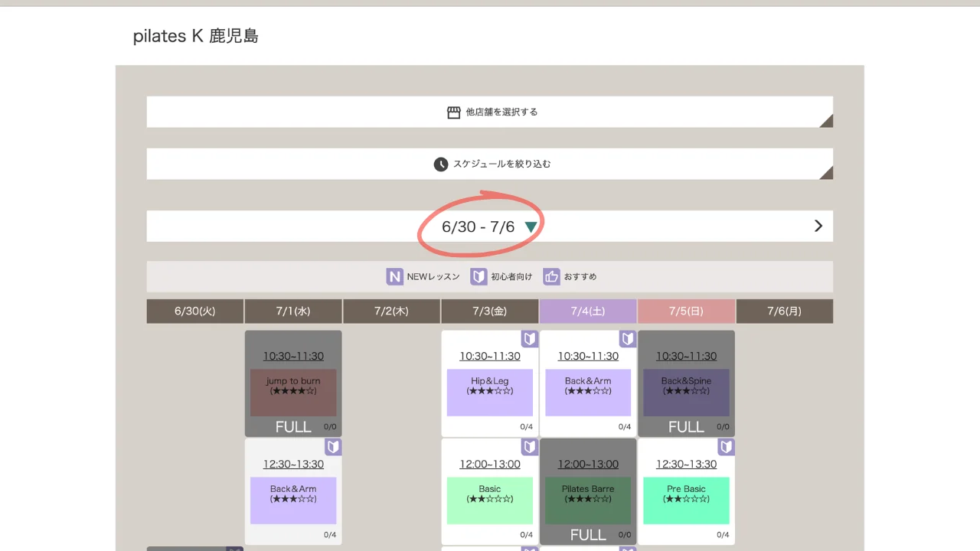
Task: Click the FULL Pilates Barre lesson card
Action: click(588, 491)
